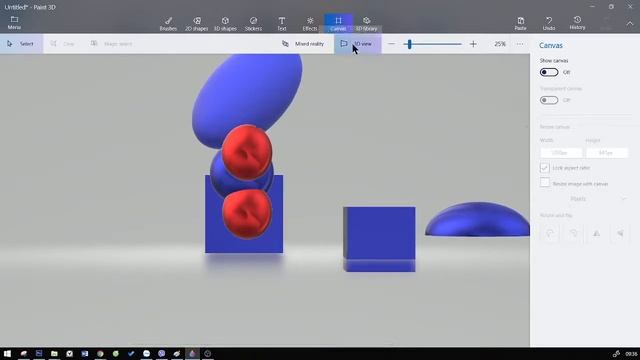This screenshot has height=360, width=640.
Task: Open the History panel
Action: pos(577,23)
